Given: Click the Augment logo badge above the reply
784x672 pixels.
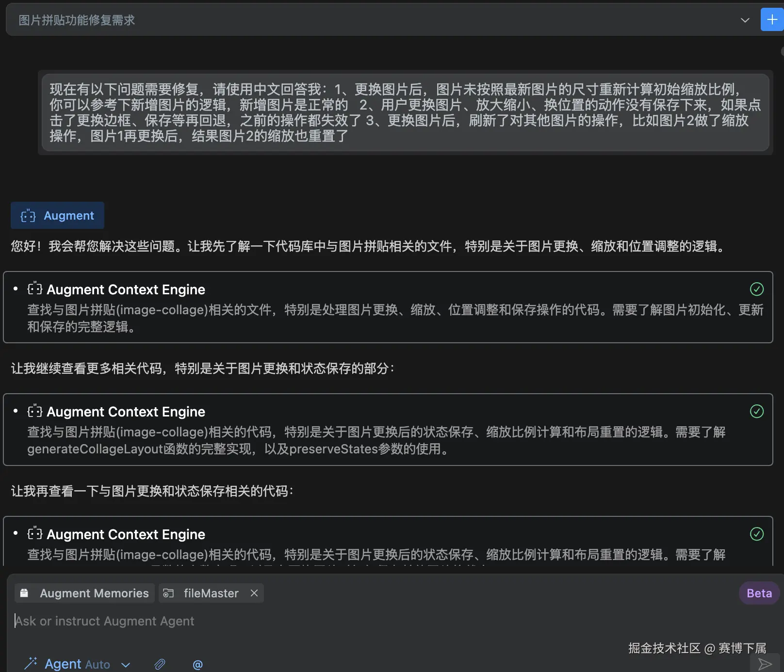Looking at the screenshot, I should pos(57,215).
